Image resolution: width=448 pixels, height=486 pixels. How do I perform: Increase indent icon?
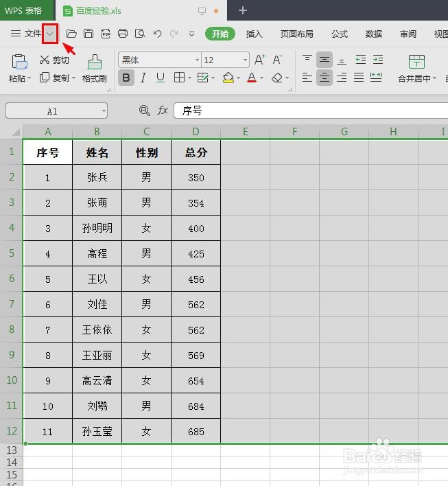[x=378, y=60]
